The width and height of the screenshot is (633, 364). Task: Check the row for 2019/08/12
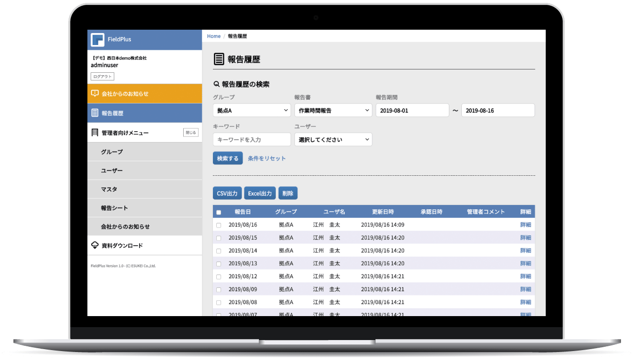[x=219, y=277]
